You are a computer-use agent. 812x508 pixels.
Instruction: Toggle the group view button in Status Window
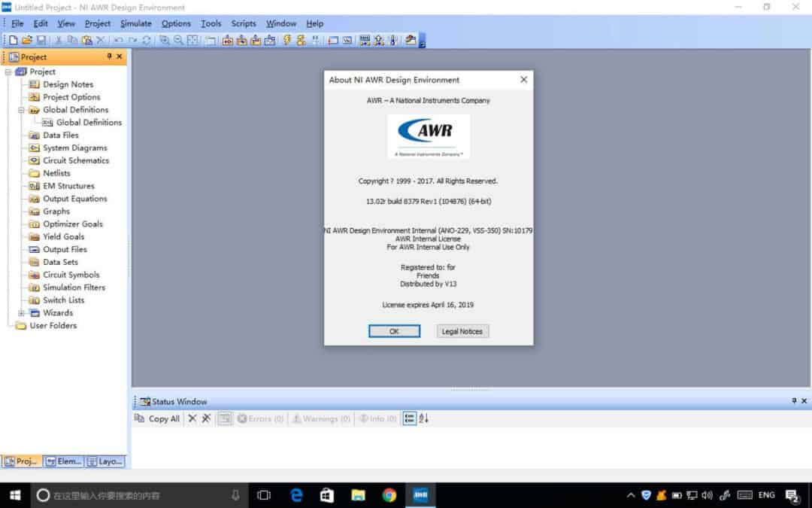[x=409, y=418]
